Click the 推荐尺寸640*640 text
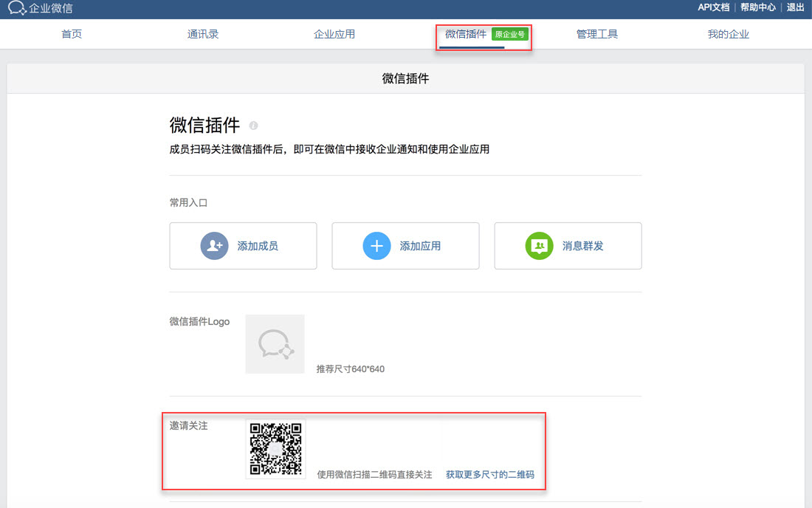Image resolution: width=812 pixels, height=508 pixels. pyautogui.click(x=350, y=369)
